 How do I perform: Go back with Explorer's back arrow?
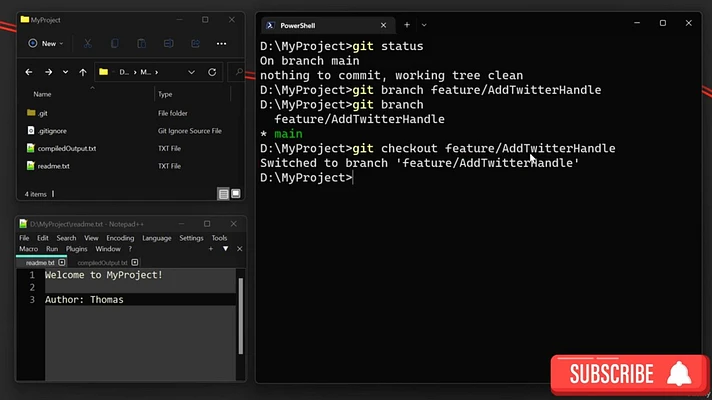click(29, 72)
